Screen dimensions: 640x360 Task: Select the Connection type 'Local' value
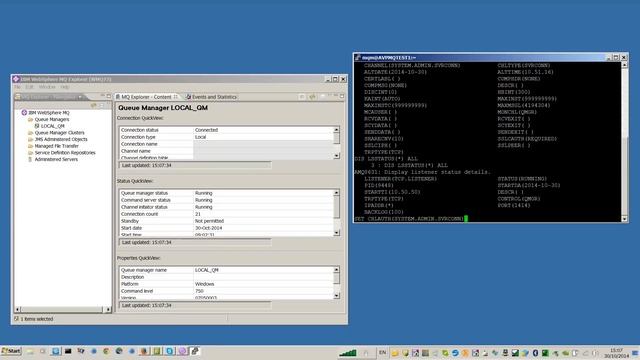[x=200, y=137]
